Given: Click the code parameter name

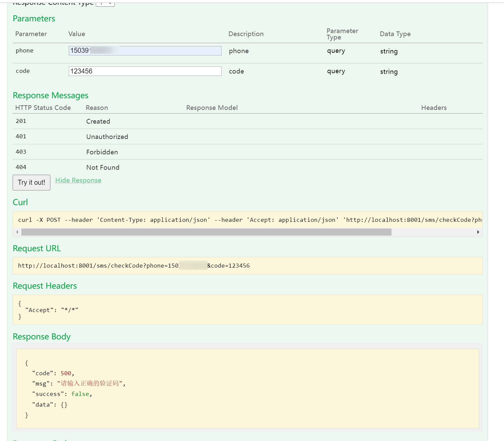Looking at the screenshot, I should click(23, 71).
